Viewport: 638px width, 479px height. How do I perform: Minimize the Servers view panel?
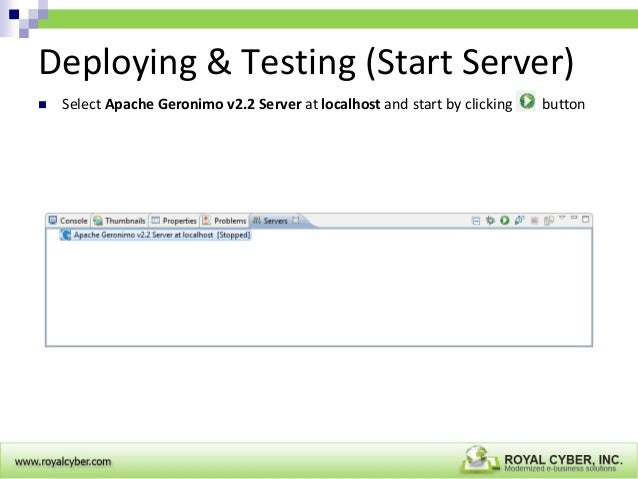pos(574,218)
